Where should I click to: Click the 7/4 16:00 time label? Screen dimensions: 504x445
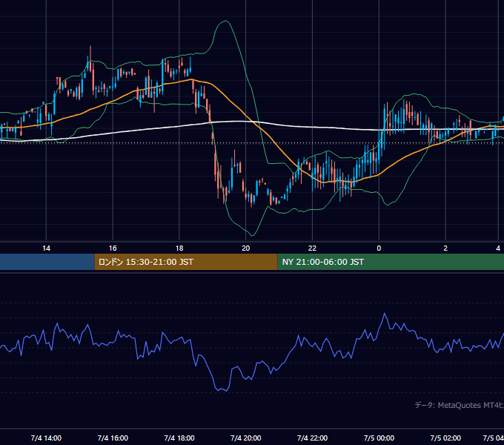pos(113,438)
